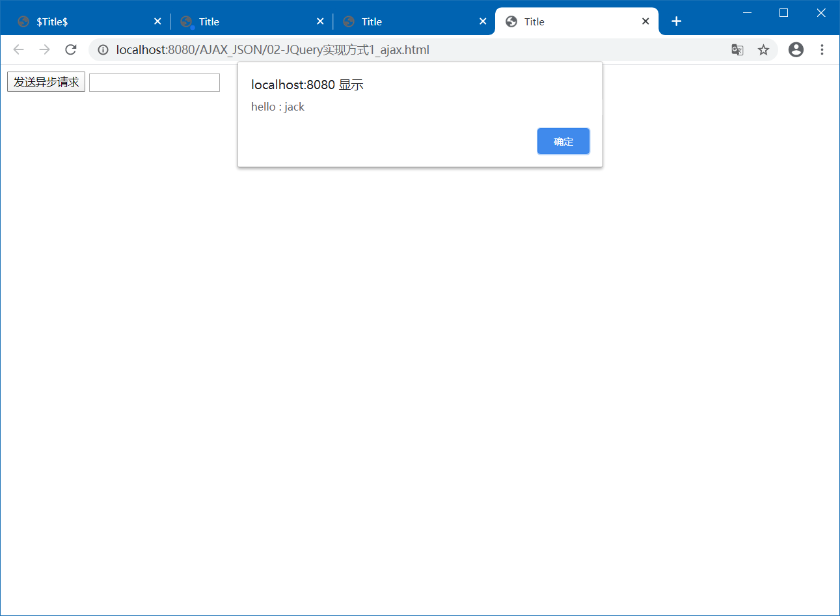Click the favicon of the active Title tab
The width and height of the screenshot is (840, 616).
point(511,21)
